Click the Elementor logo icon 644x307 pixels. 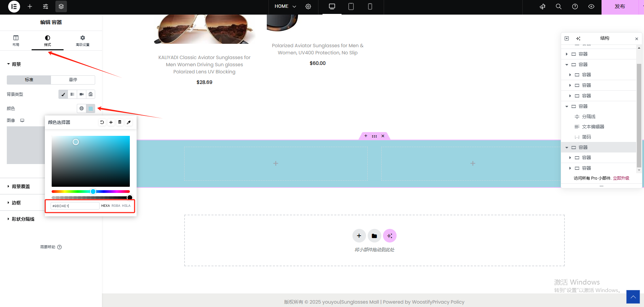pyautogui.click(x=14, y=6)
